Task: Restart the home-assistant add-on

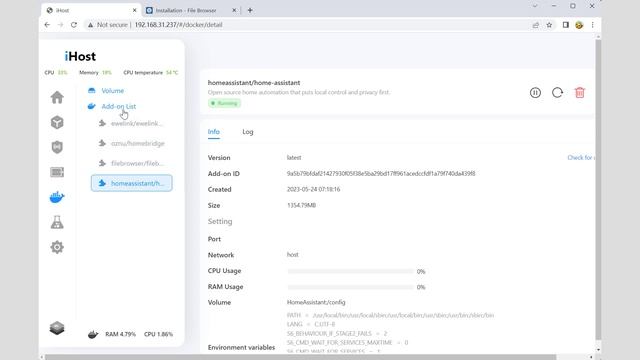Action: pyautogui.click(x=558, y=93)
